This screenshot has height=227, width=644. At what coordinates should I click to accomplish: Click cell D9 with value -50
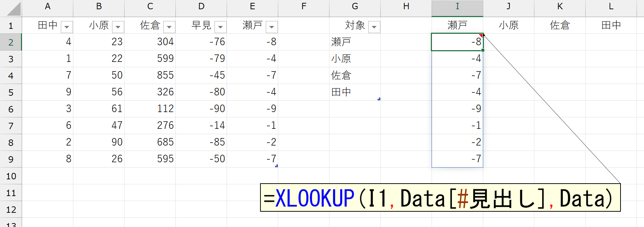click(x=201, y=159)
